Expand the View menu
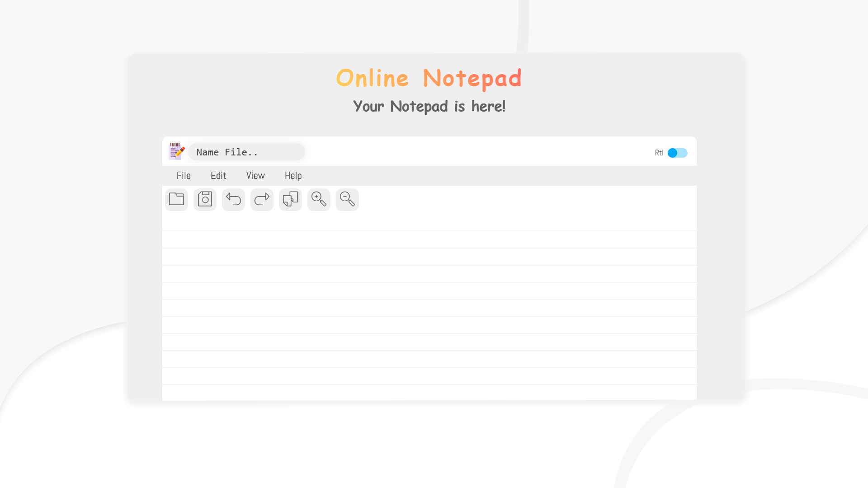868x488 pixels. click(x=255, y=175)
